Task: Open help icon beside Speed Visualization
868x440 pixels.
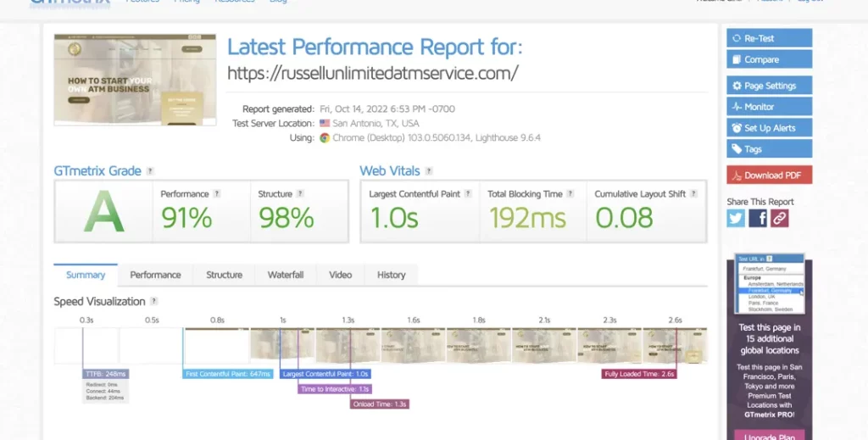Action: point(154,302)
